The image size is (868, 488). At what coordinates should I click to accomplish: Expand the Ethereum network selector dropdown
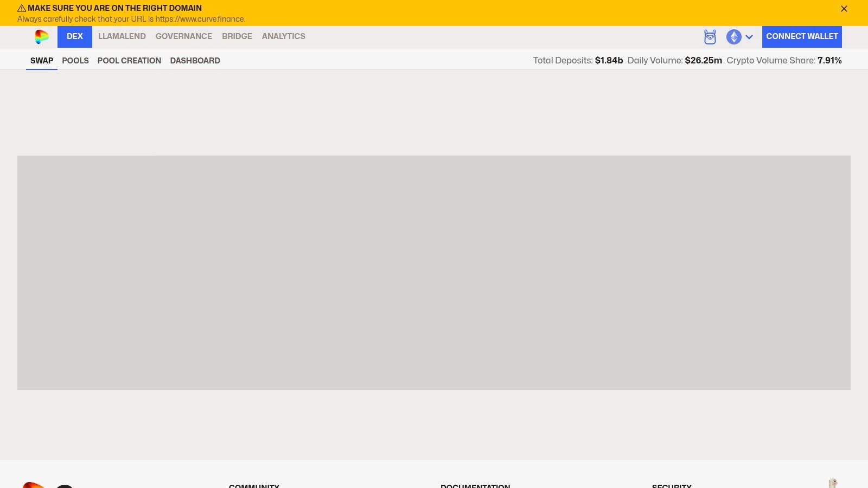(740, 37)
